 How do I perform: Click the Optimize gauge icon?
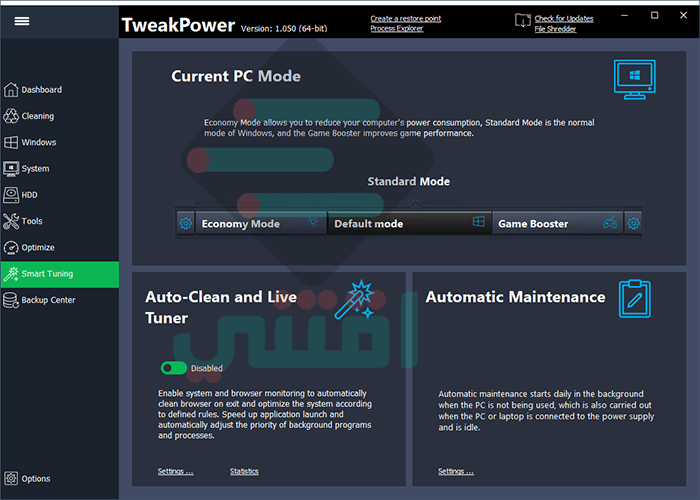pyautogui.click(x=11, y=247)
